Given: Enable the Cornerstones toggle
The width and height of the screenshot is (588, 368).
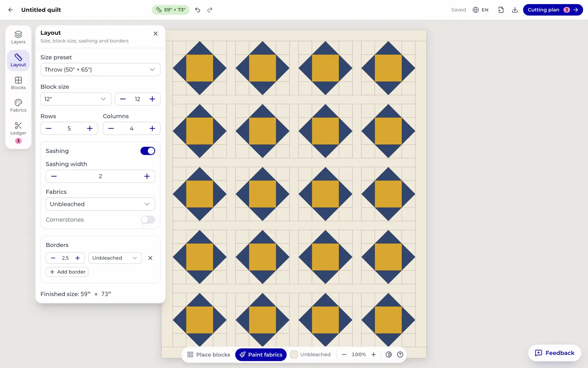Looking at the screenshot, I should coord(148,220).
